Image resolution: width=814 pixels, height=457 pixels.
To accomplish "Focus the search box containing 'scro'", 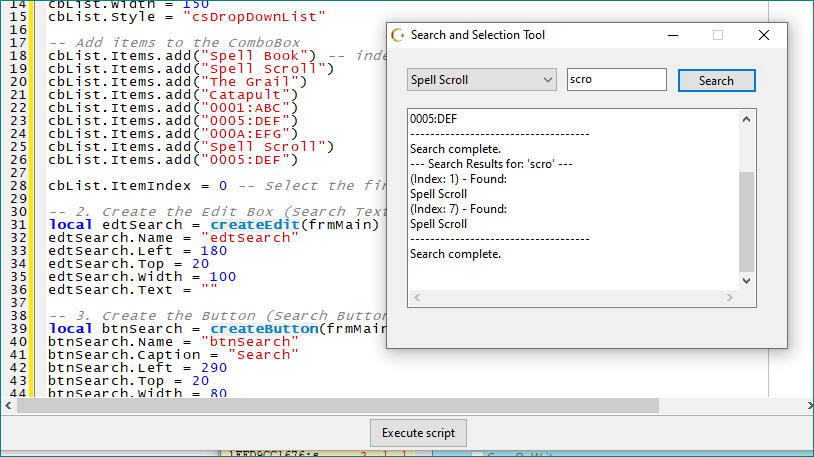I will coord(616,80).
